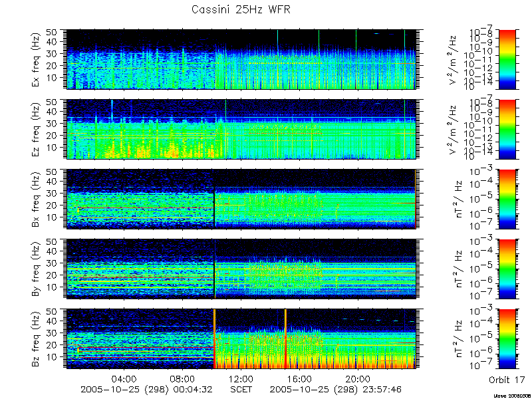Screen dimensions: 532x399
Task: Click the SCET axis label
Action: pos(241,389)
